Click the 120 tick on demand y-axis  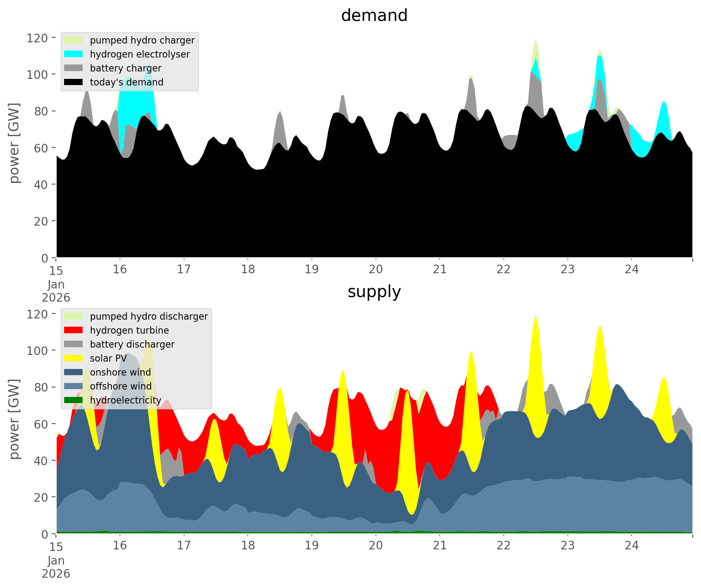(37, 38)
